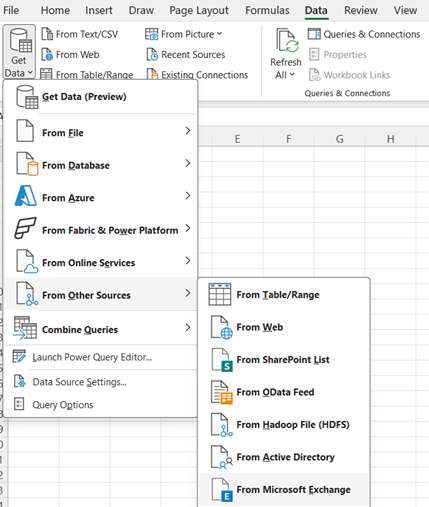Expand the From Other Sources arrow
The height and width of the screenshot is (507, 429).
tap(188, 293)
